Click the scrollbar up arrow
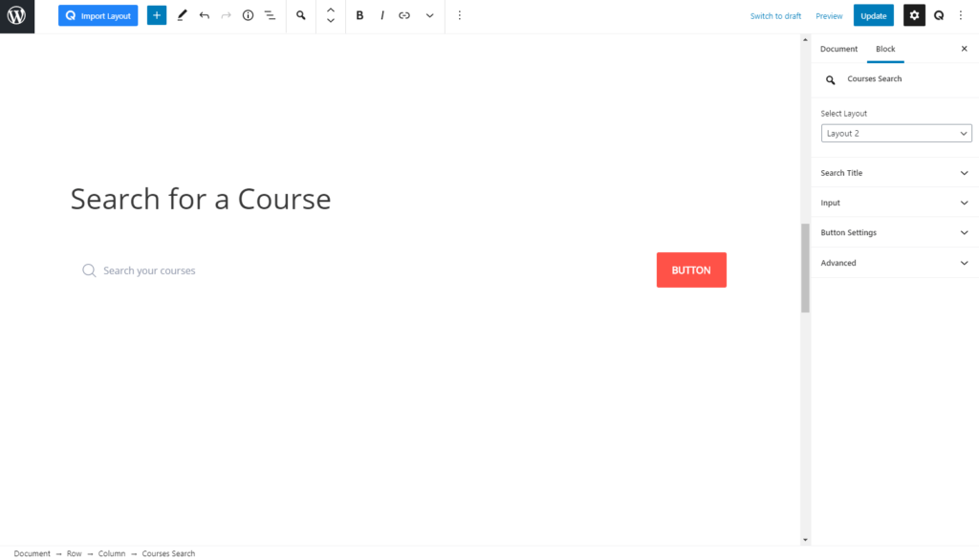 click(x=805, y=40)
